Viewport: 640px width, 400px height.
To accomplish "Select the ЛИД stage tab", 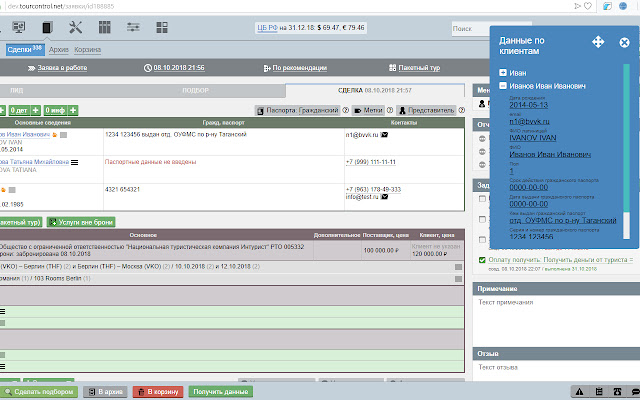I will 17,91.
